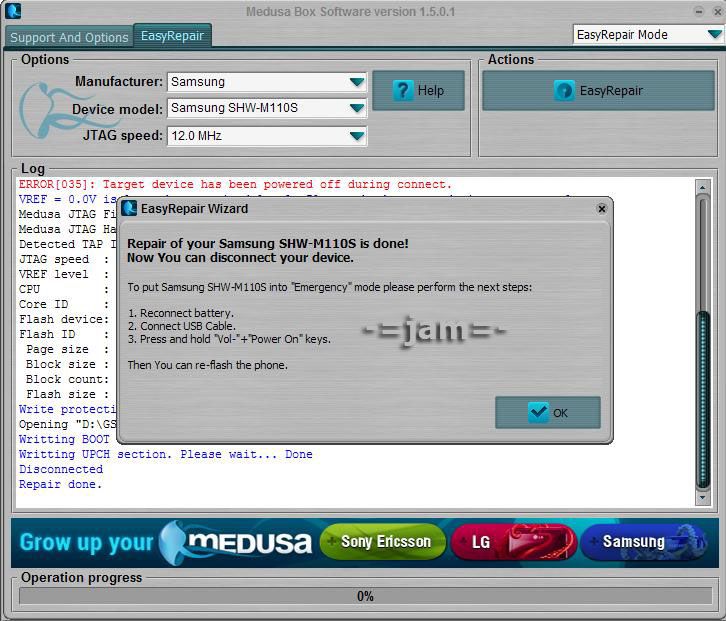Click the ERROR[035] log line
Screen dimensions: 726x621
[235, 184]
